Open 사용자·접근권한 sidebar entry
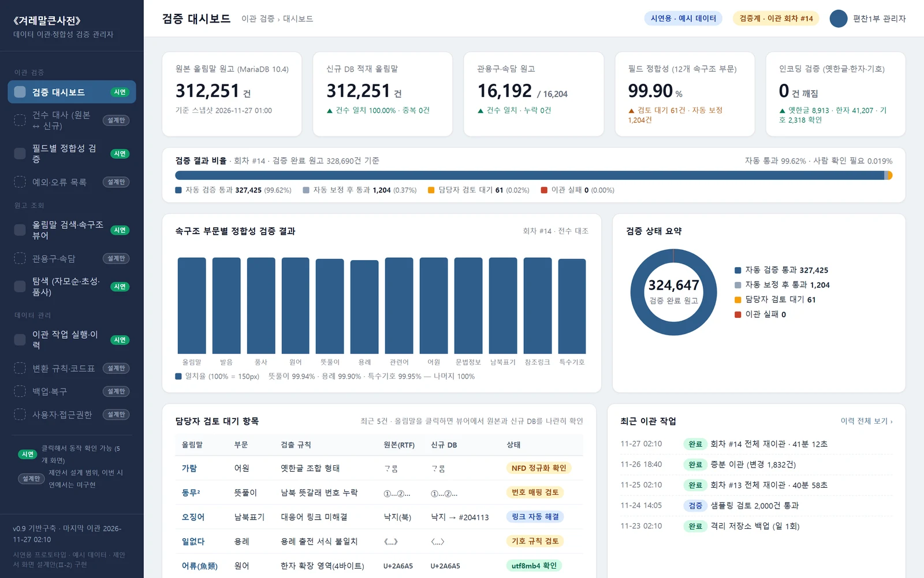This screenshot has height=578, width=924. coord(72,414)
